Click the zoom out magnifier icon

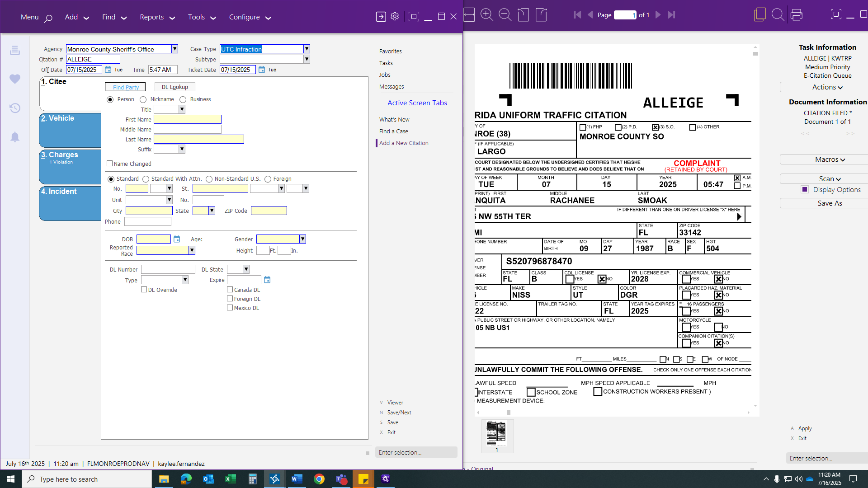(x=505, y=15)
